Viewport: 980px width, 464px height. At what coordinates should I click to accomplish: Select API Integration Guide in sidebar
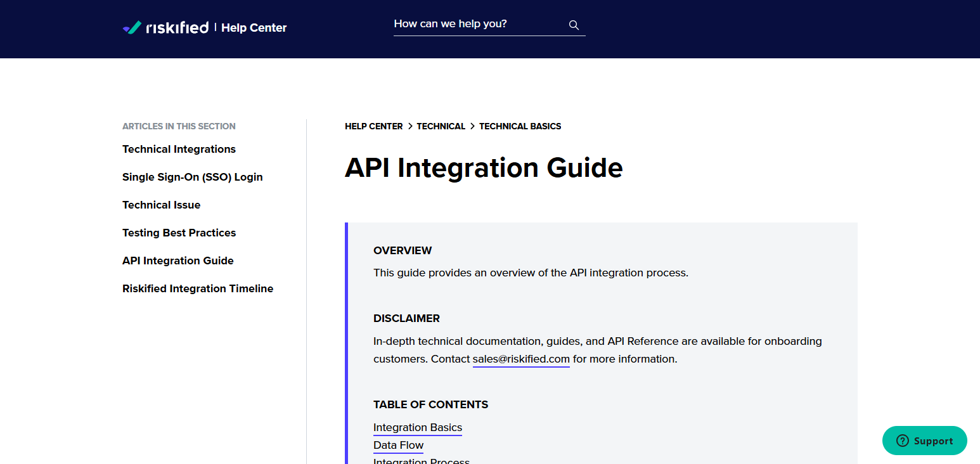[177, 261]
